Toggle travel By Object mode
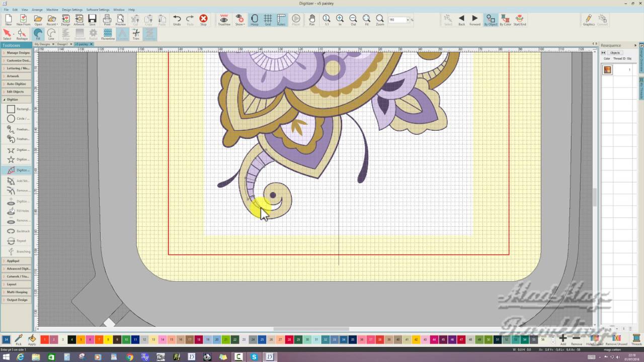 (x=491, y=20)
